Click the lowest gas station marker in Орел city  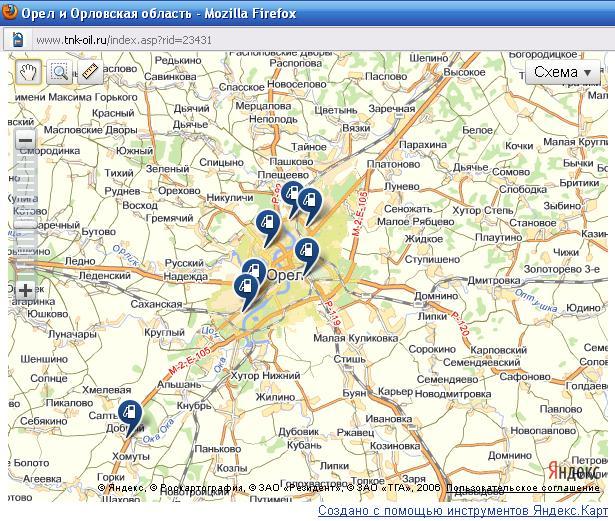click(x=244, y=288)
